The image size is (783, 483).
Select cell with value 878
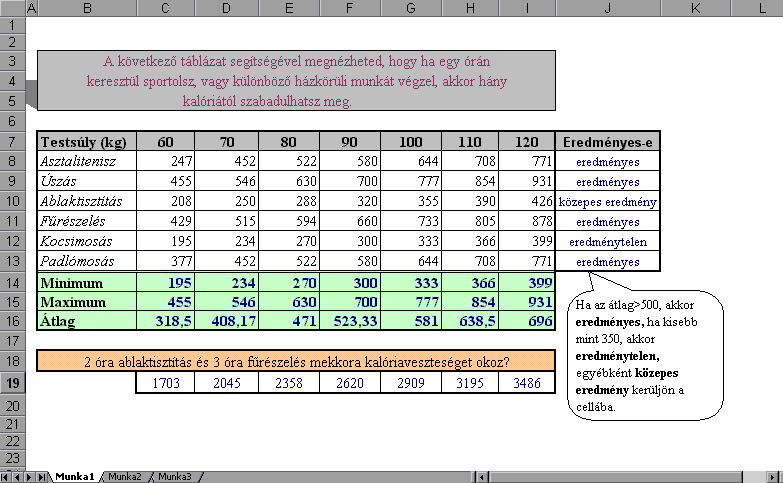point(527,221)
